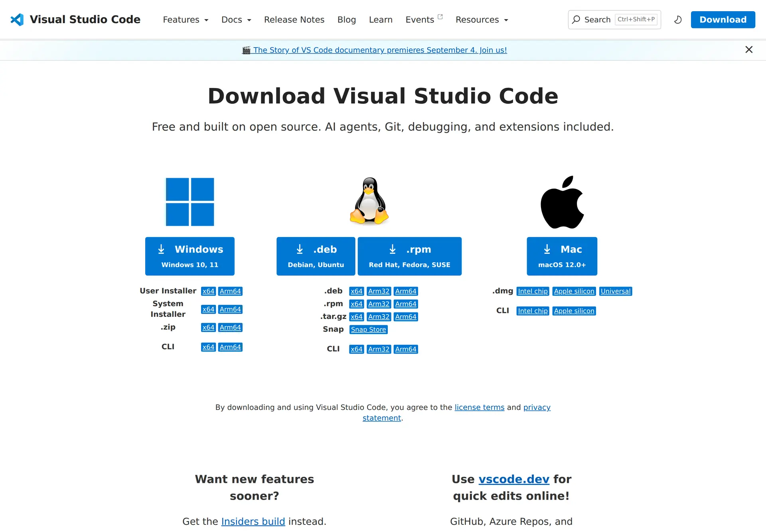Click the Visual Studio Code logo icon

click(x=17, y=20)
